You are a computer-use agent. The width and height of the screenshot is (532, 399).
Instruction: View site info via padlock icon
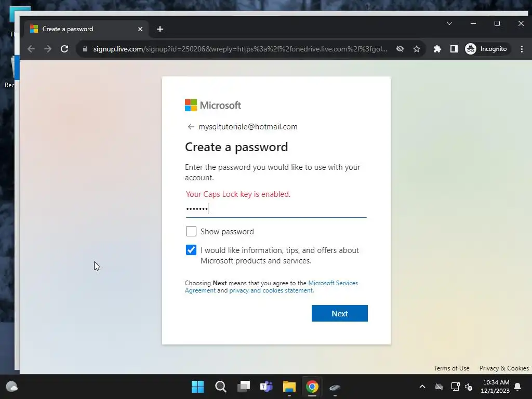point(85,49)
